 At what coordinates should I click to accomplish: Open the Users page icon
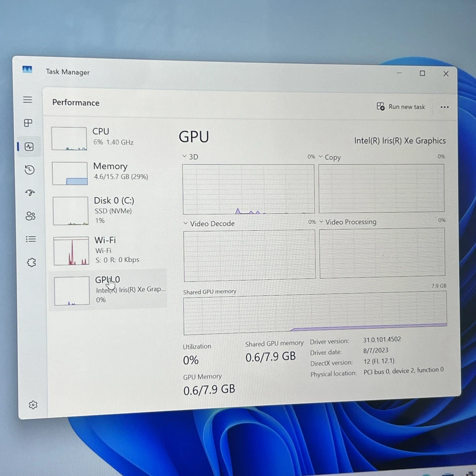click(x=30, y=216)
